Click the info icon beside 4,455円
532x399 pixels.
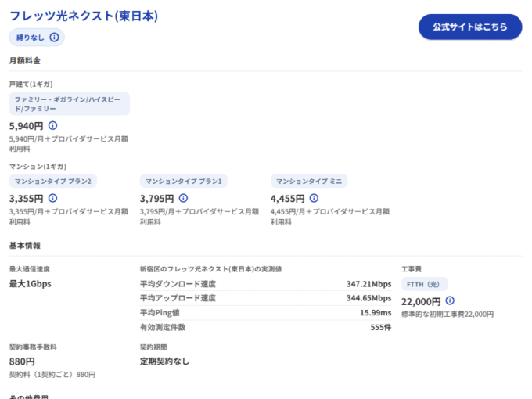tap(314, 198)
